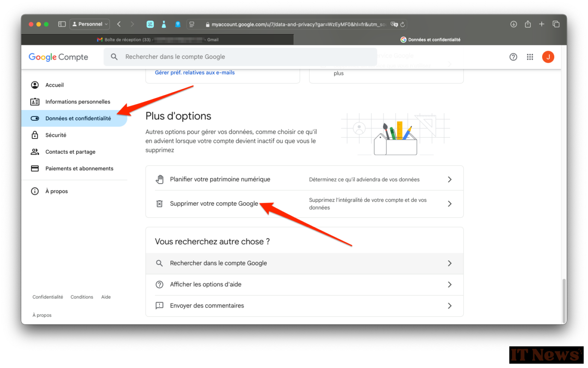
Task: Open Informations personnelles in the sidebar
Action: coord(74,102)
